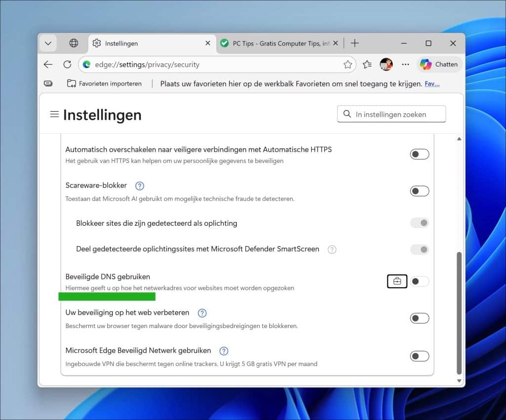The image size is (506, 420).
Task: Enable Microsoft Edge Beveiligd Netwerk
Action: [420, 356]
